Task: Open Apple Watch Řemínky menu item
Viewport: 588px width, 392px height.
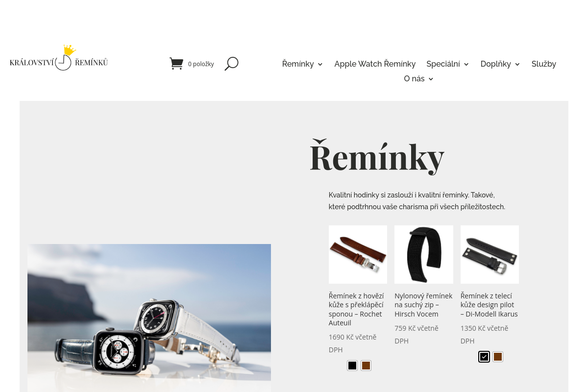Action: (375, 64)
